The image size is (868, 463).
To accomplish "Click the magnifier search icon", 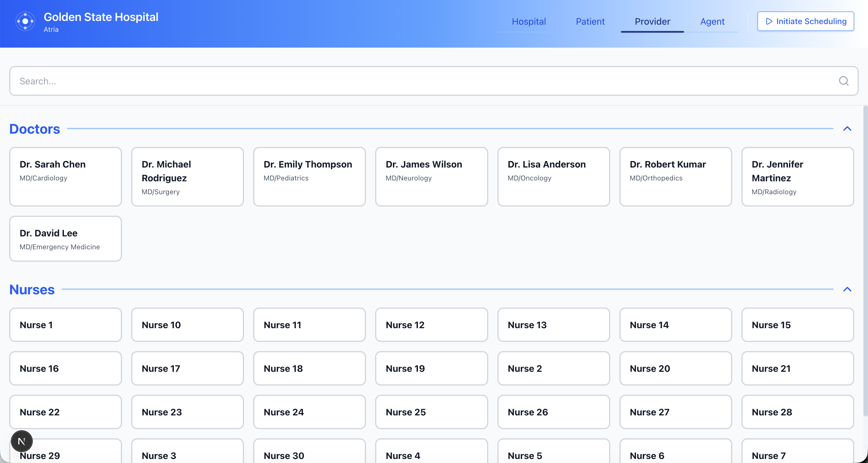I will (x=843, y=81).
